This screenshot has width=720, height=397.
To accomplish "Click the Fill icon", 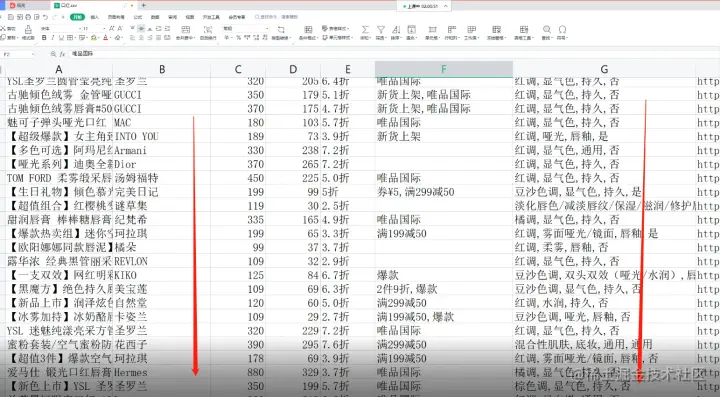I will 411,30.
